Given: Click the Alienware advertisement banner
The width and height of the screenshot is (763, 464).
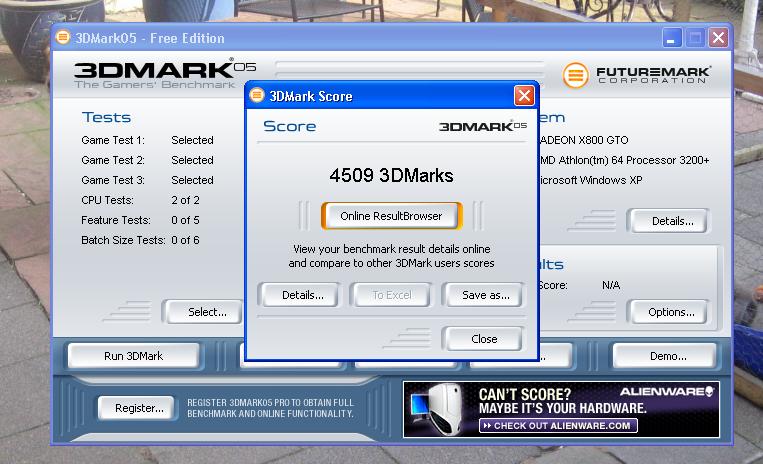Looking at the screenshot, I should click(x=561, y=410).
